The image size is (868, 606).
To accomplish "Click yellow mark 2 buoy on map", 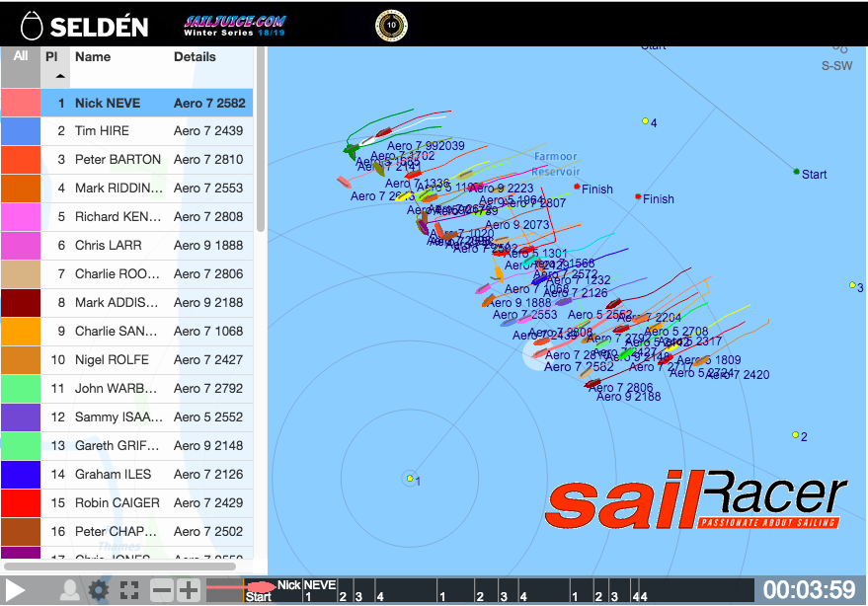I will point(795,435).
